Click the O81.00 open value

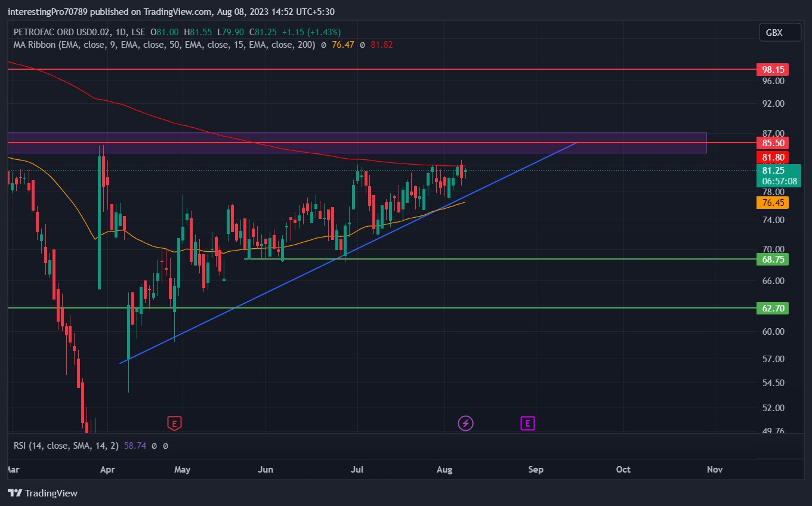click(165, 32)
